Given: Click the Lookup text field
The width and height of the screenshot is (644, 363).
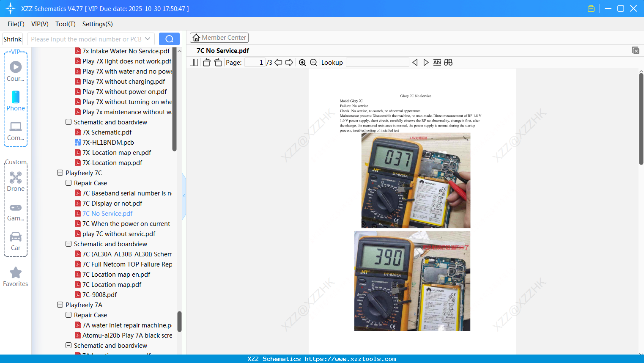Looking at the screenshot, I should pos(377,63).
